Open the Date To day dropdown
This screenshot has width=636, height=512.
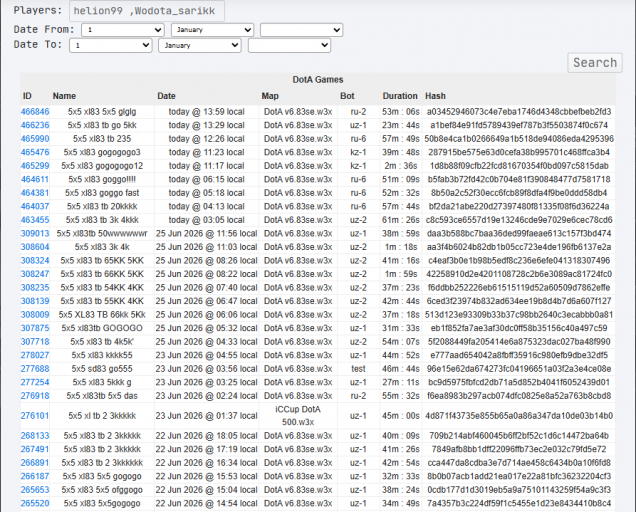pos(111,45)
